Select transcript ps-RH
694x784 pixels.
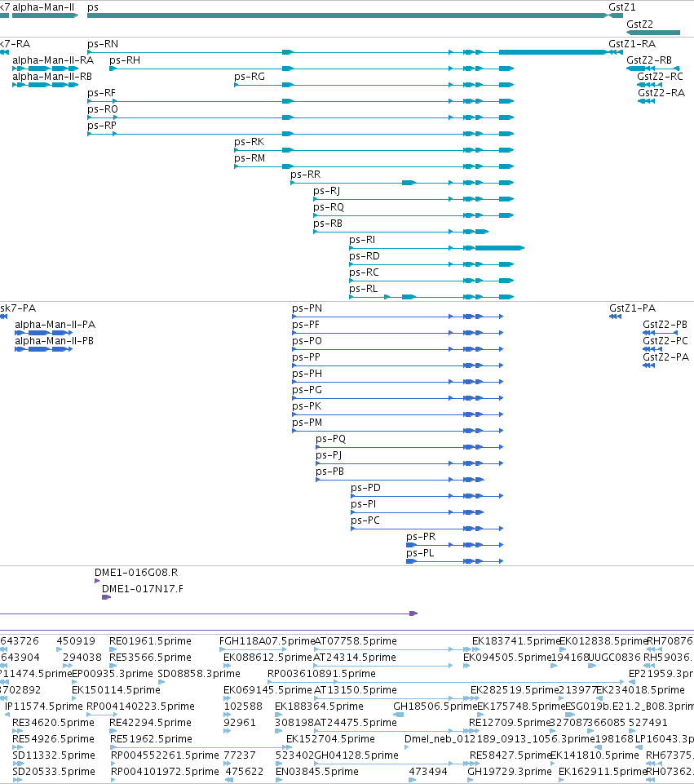(125, 60)
